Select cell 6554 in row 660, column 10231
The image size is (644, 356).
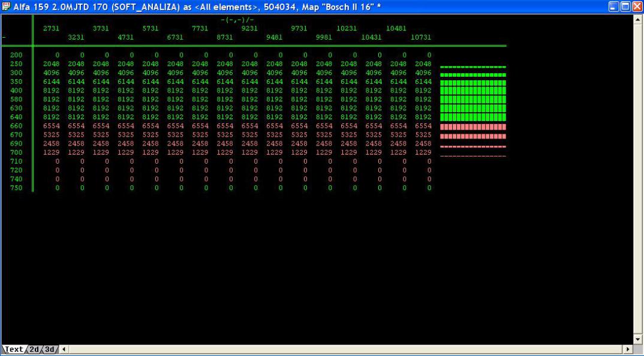pos(349,126)
